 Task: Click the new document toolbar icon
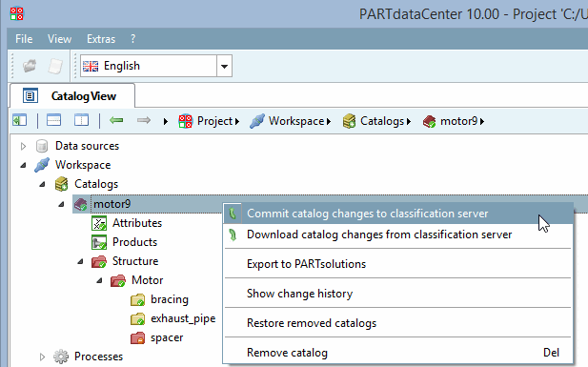[55, 66]
